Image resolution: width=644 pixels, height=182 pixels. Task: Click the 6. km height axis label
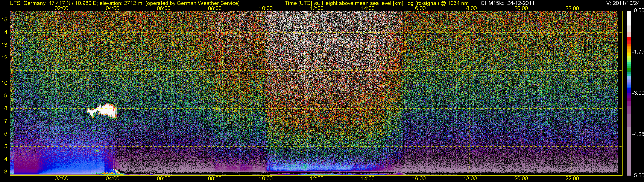pos(6,134)
